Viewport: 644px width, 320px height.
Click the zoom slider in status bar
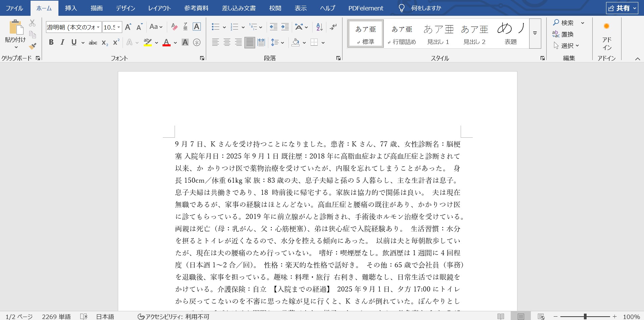(585, 316)
